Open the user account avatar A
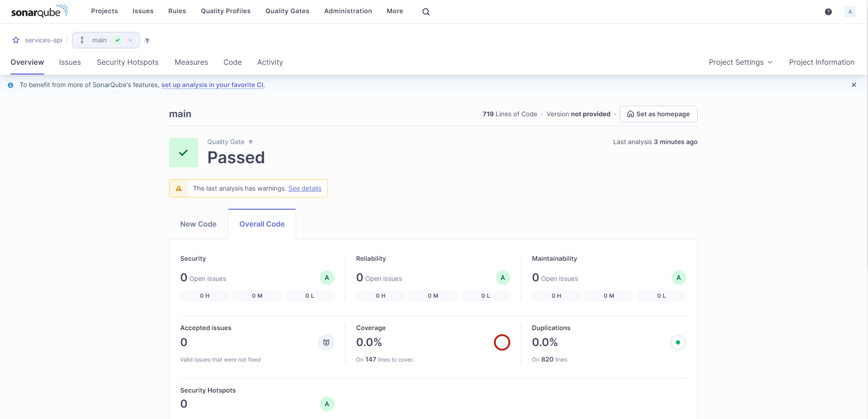The height and width of the screenshot is (419, 868). coord(850,12)
